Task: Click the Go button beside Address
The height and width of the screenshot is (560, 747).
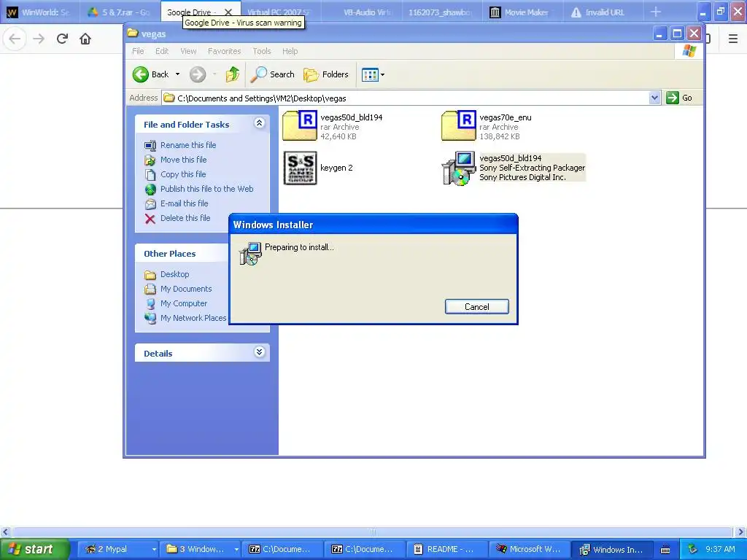Action: [x=679, y=98]
